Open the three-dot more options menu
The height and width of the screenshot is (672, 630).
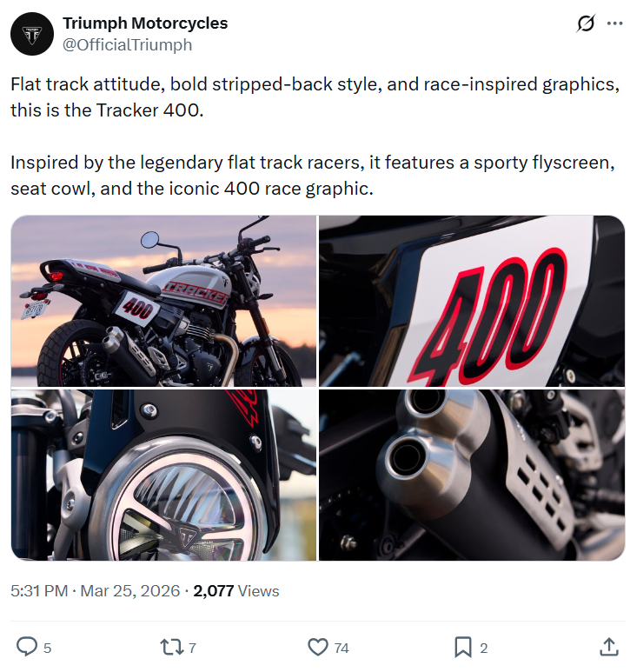pos(614,24)
